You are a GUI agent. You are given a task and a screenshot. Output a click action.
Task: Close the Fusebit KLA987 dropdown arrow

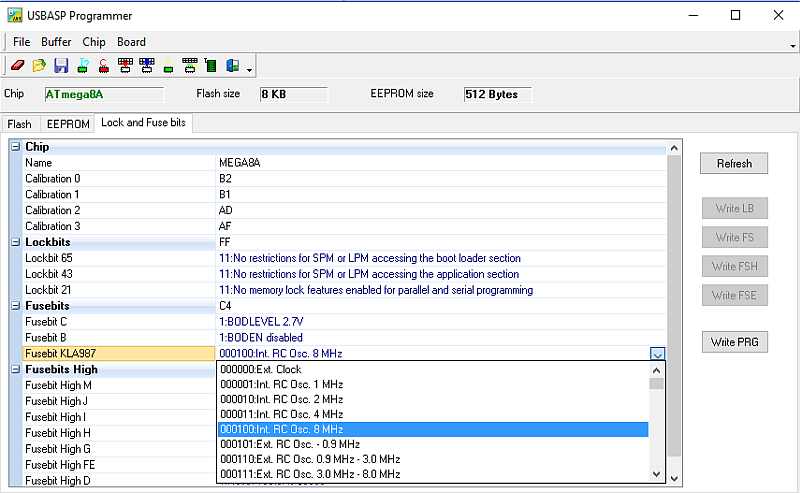click(657, 354)
